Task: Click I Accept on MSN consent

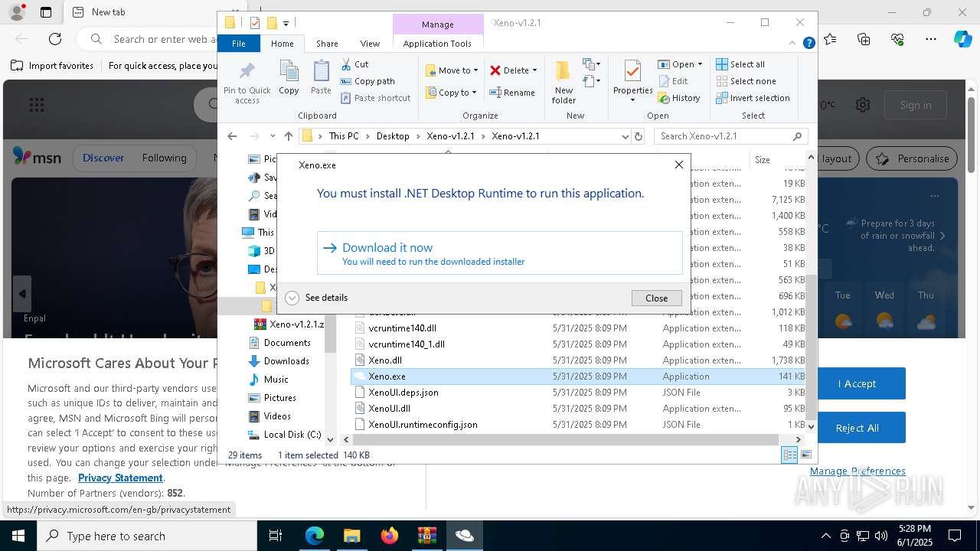Action: click(857, 383)
